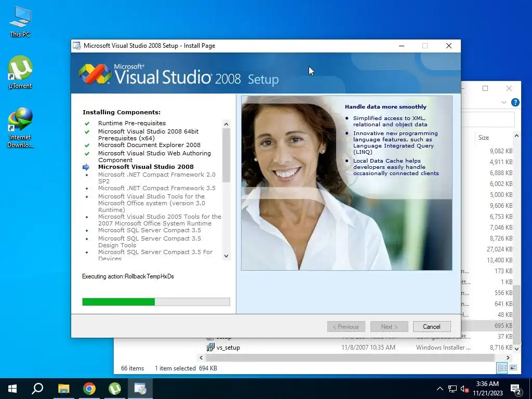532x399 pixels.
Task: Open the notification center icon
Action: pos(516,389)
